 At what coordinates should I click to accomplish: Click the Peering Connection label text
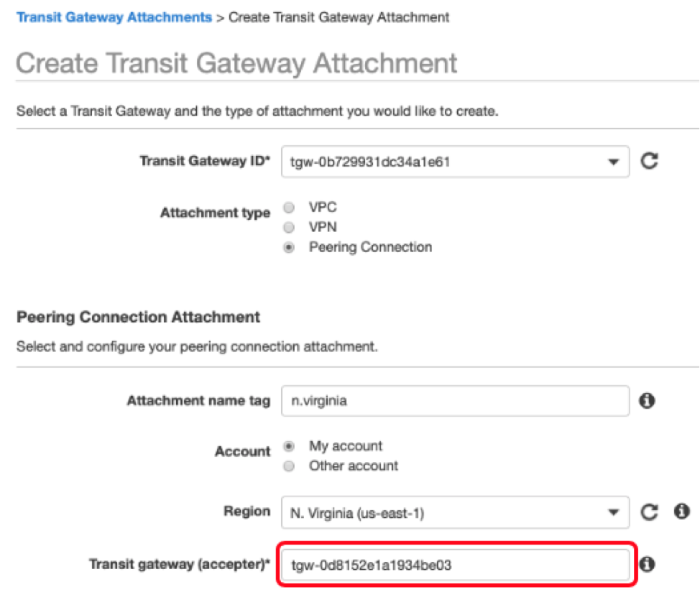point(371,247)
